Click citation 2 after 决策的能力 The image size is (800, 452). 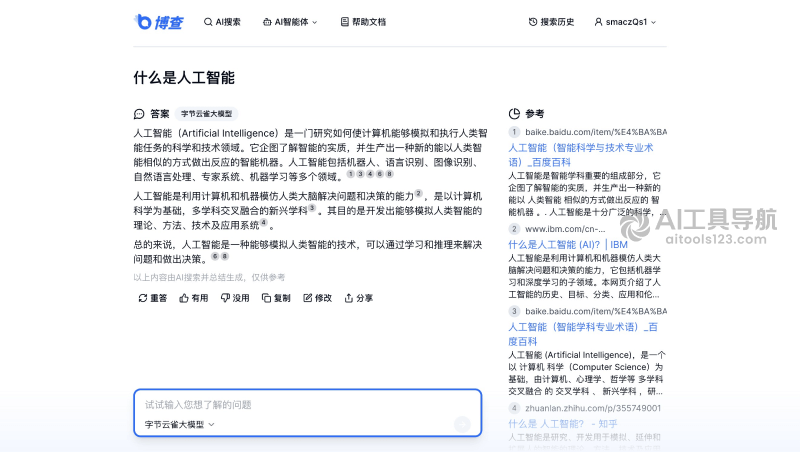click(x=418, y=193)
